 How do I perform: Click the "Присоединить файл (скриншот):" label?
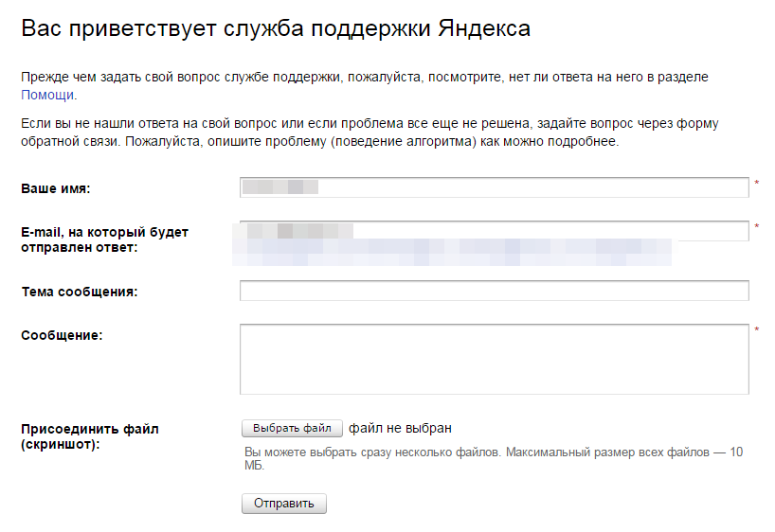pyautogui.click(x=89, y=436)
